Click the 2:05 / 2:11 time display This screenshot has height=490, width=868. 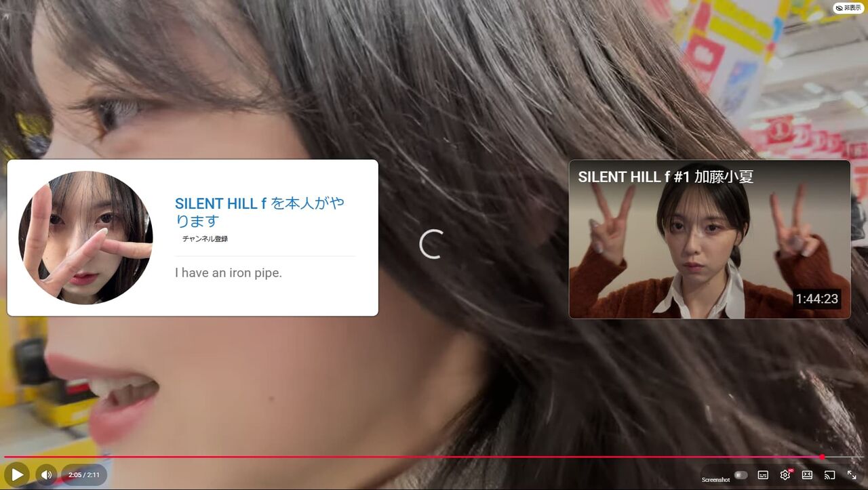[x=84, y=475]
